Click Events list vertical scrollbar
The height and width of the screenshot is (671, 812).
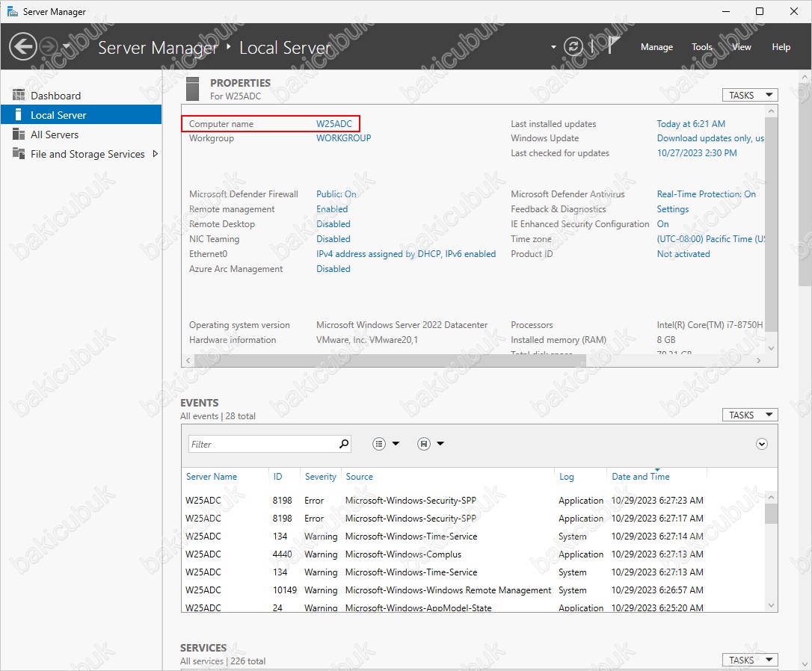point(771,513)
